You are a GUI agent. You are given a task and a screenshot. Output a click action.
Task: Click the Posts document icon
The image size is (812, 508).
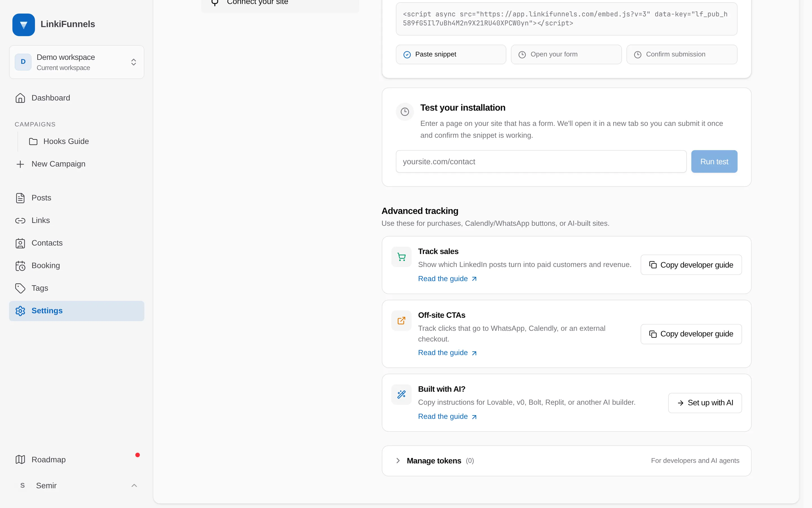click(x=20, y=198)
